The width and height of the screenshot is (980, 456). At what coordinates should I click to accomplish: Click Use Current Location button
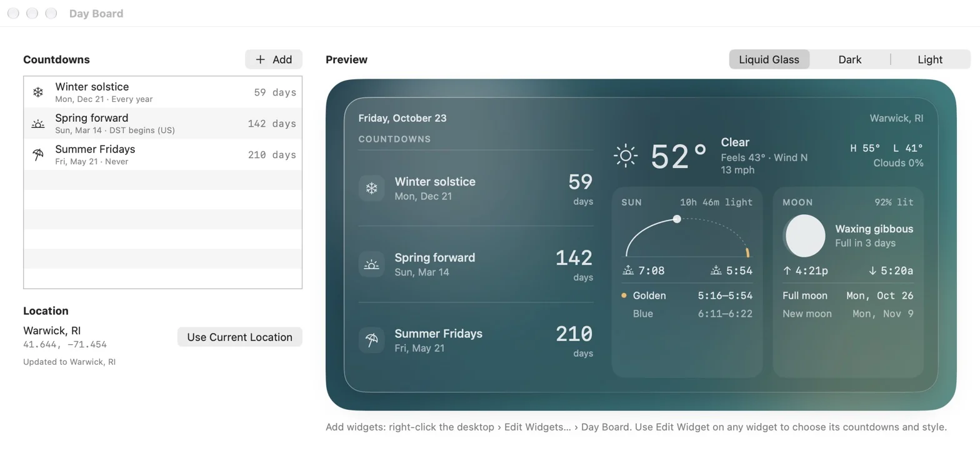[x=240, y=337]
